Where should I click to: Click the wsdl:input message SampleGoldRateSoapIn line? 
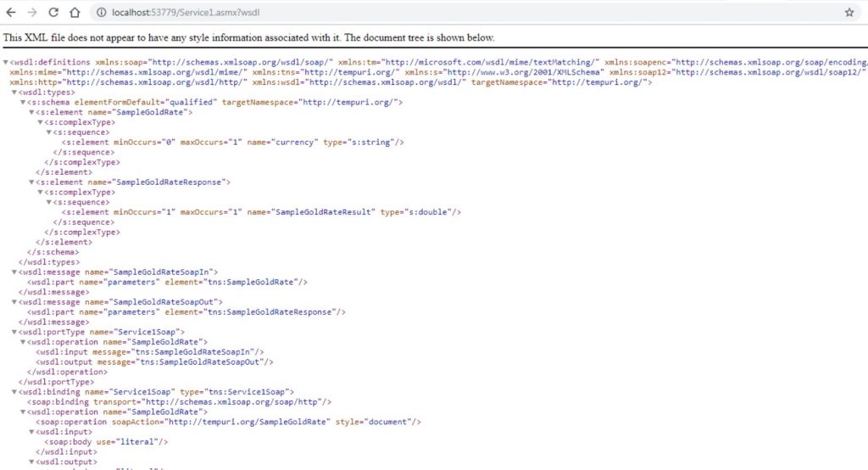[150, 351]
